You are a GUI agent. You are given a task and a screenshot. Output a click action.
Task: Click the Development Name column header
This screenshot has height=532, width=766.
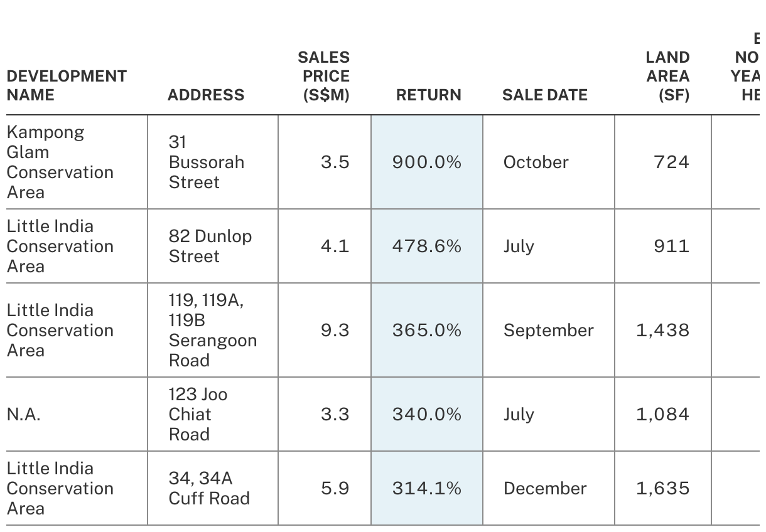tap(67, 85)
